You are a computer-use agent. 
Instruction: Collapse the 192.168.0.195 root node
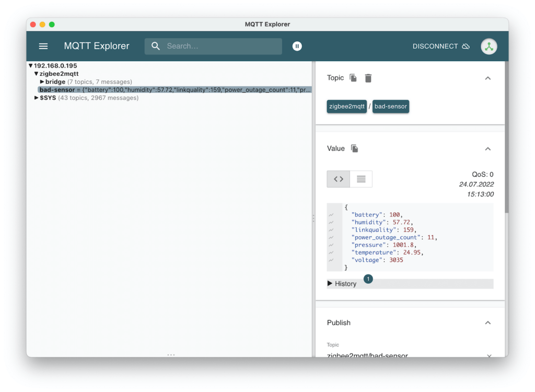(x=31, y=65)
